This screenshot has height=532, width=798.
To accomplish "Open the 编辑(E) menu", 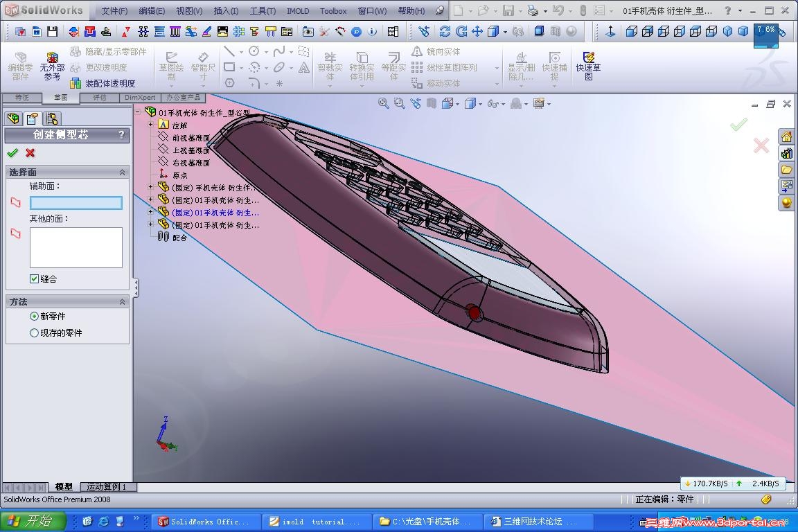I will tap(152, 10).
